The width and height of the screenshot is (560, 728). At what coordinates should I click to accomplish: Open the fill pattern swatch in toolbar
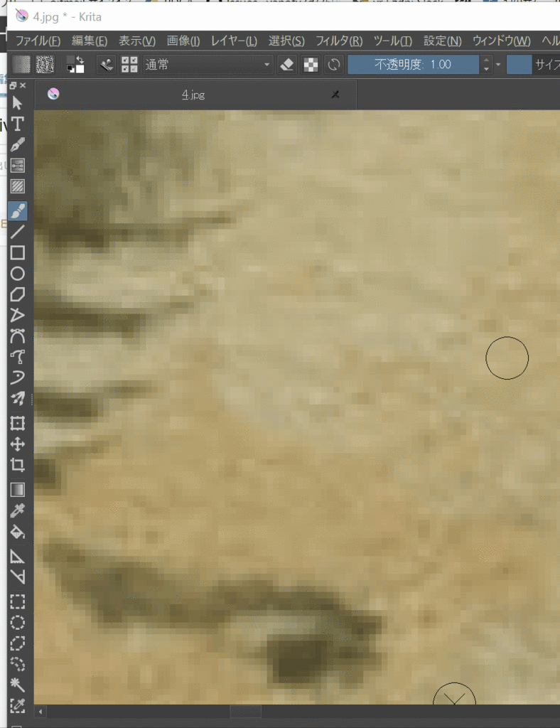(x=45, y=65)
